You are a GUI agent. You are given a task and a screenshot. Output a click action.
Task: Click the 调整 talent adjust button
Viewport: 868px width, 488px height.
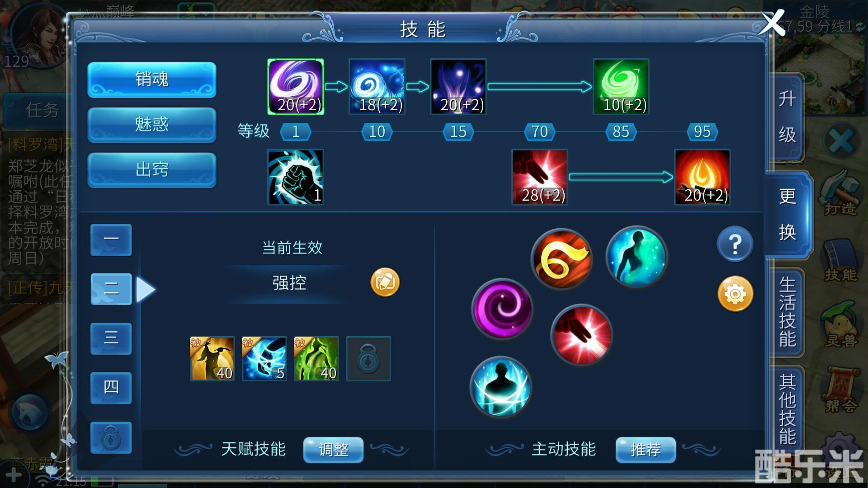pos(334,450)
